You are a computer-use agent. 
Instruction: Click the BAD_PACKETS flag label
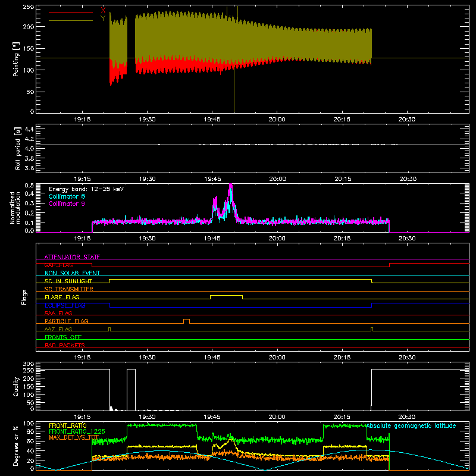click(65, 345)
